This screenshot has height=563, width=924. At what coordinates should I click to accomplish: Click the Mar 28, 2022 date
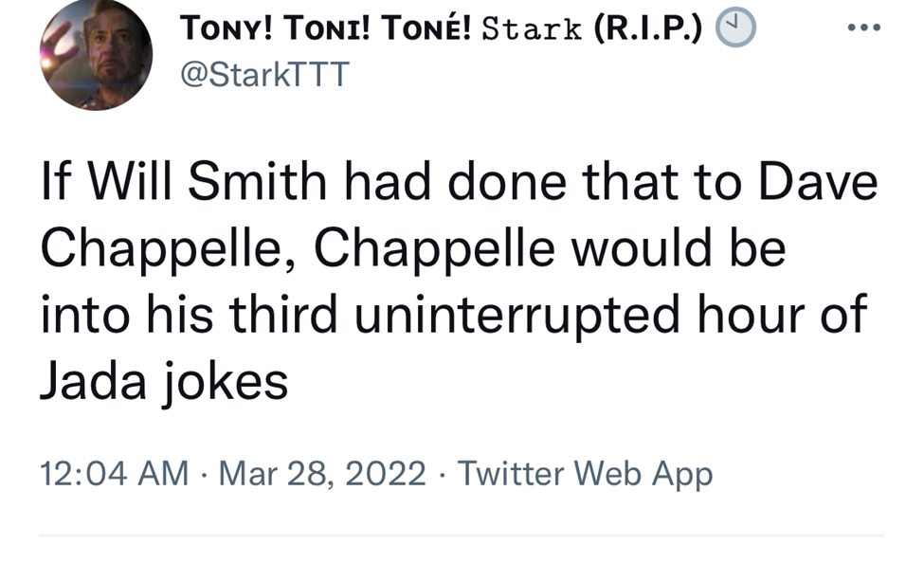click(x=322, y=472)
